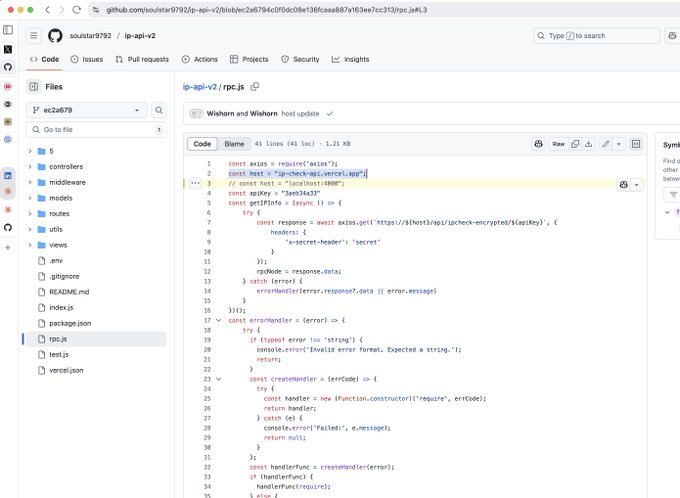Open package.json in file tree
The height and width of the screenshot is (498, 680).
pos(70,323)
